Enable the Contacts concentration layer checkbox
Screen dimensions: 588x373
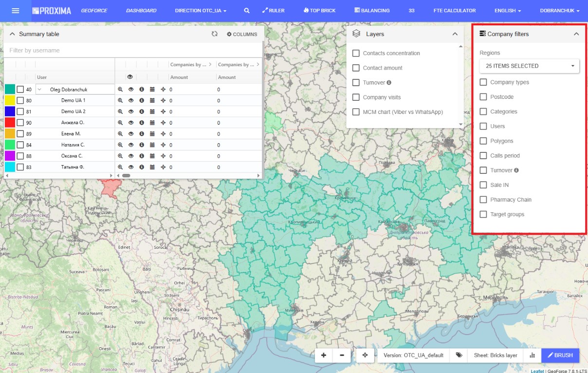[356, 53]
